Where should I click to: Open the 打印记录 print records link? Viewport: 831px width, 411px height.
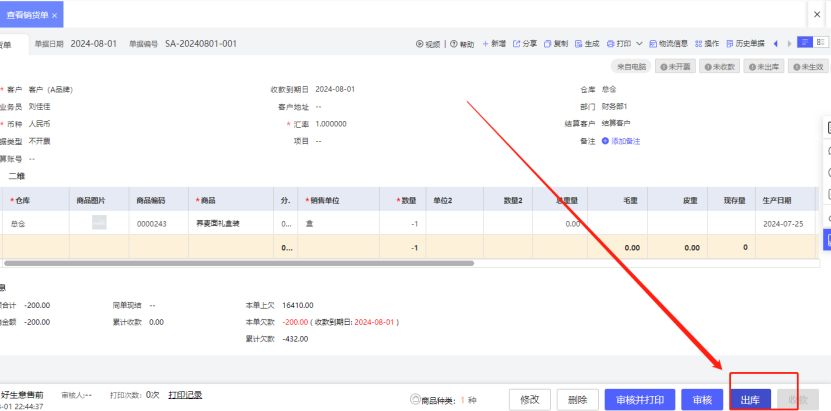coord(185,395)
